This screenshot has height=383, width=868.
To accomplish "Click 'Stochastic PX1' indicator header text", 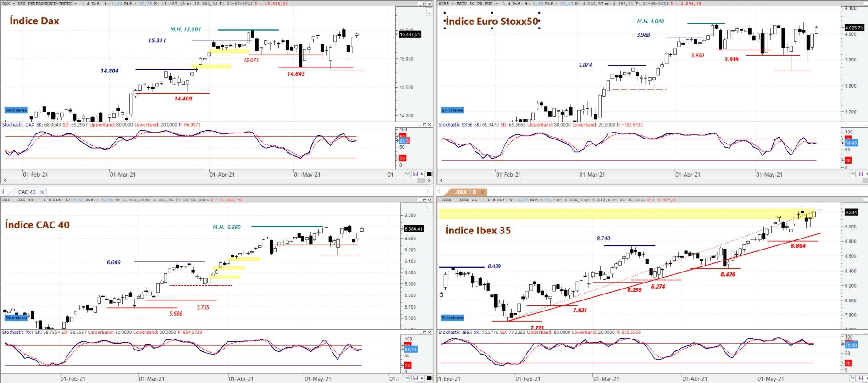I will tap(18, 333).
